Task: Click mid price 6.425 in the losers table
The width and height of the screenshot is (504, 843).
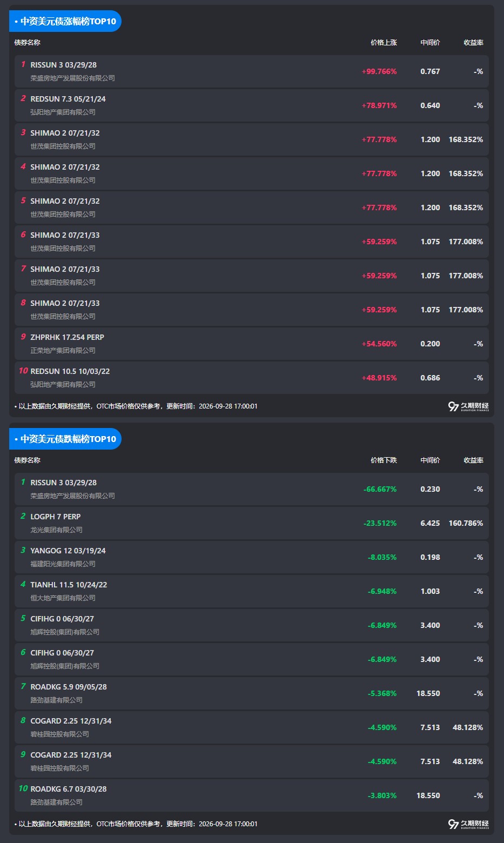Action: [x=431, y=523]
